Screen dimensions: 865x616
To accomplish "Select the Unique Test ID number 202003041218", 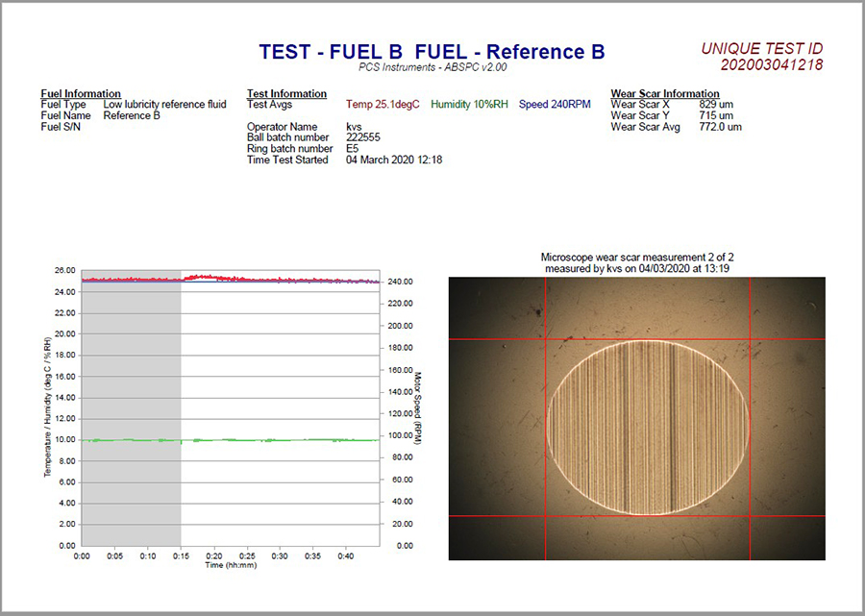I will 771,65.
